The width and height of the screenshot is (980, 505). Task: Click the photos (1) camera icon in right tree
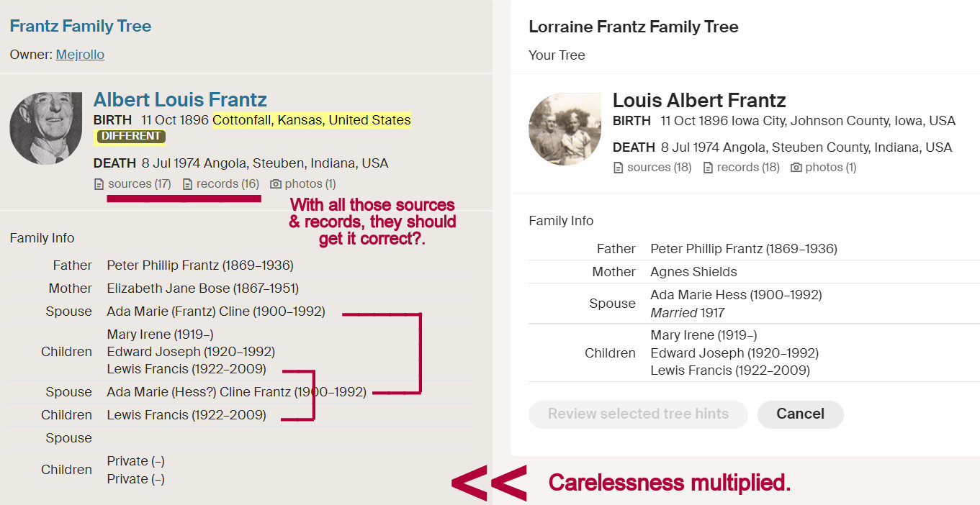(x=796, y=168)
